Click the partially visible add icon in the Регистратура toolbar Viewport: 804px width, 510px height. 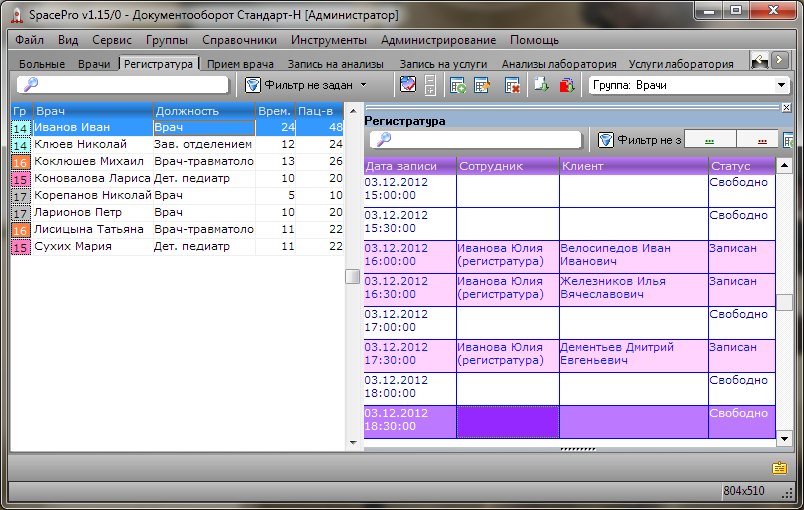click(x=788, y=139)
